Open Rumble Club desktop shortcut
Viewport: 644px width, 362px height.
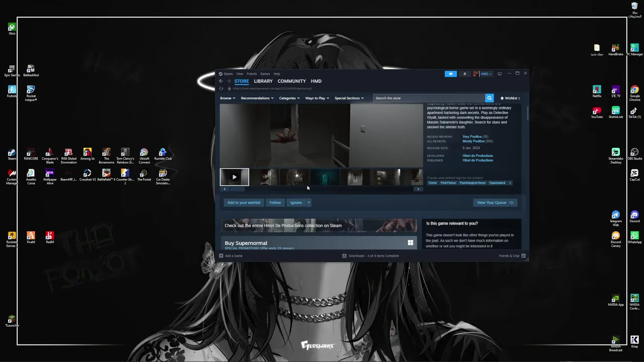click(163, 154)
